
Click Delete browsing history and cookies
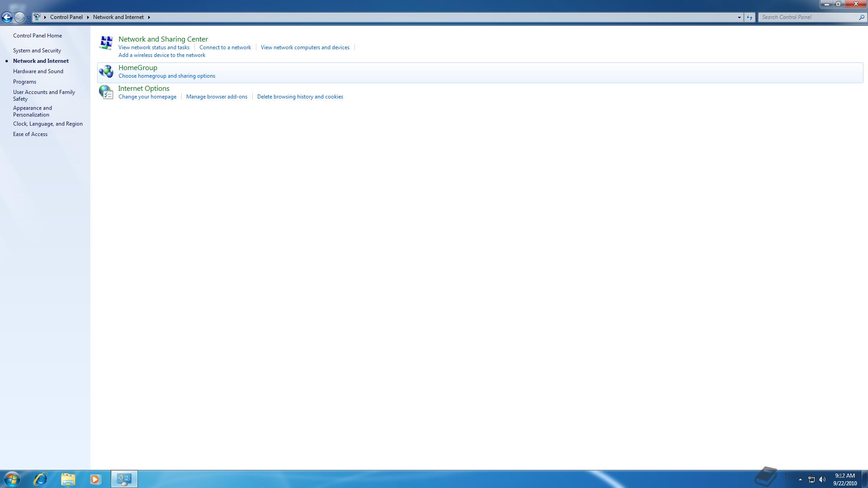click(x=300, y=97)
